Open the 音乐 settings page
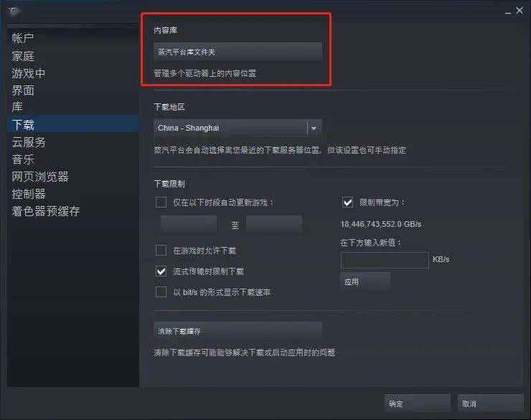This screenshot has height=420, width=531. tap(23, 159)
